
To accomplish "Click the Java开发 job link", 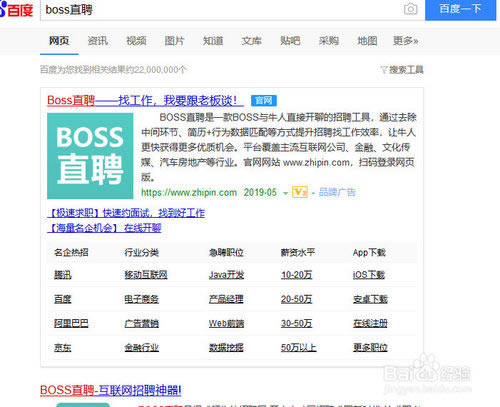I will pos(226,275).
